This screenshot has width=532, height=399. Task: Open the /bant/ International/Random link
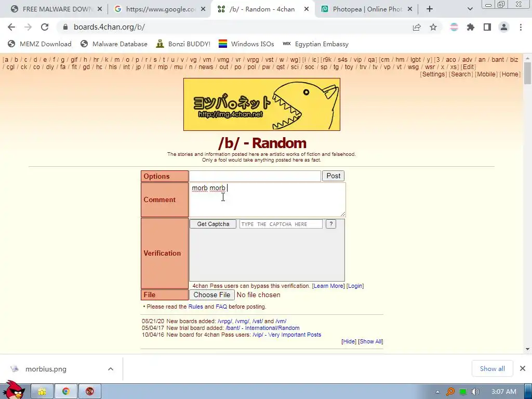coord(262,328)
